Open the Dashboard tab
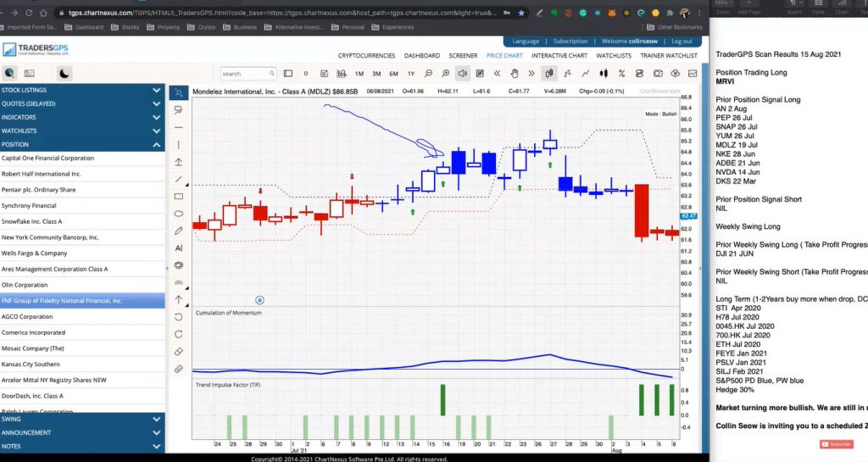This screenshot has height=462, width=868. click(x=422, y=55)
